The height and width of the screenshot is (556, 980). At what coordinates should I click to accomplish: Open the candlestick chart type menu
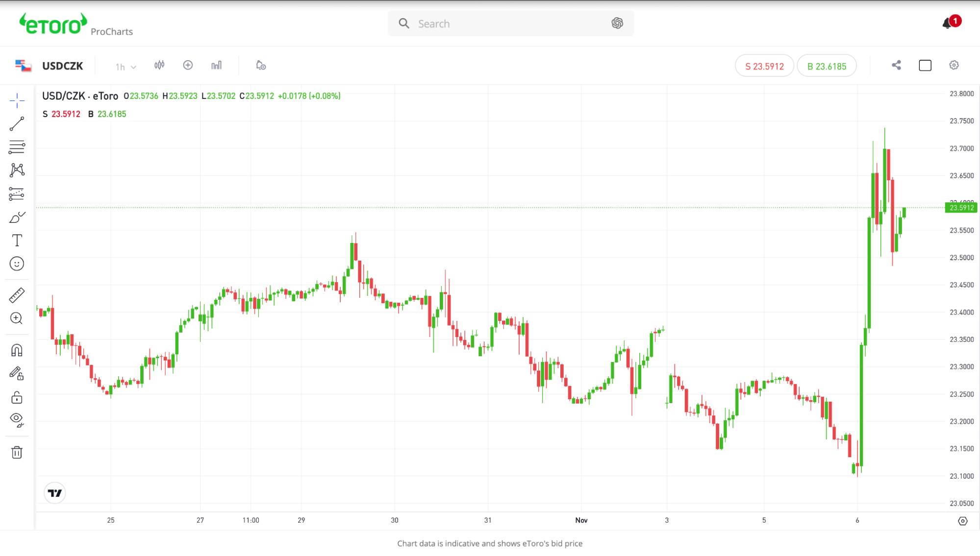click(x=159, y=65)
